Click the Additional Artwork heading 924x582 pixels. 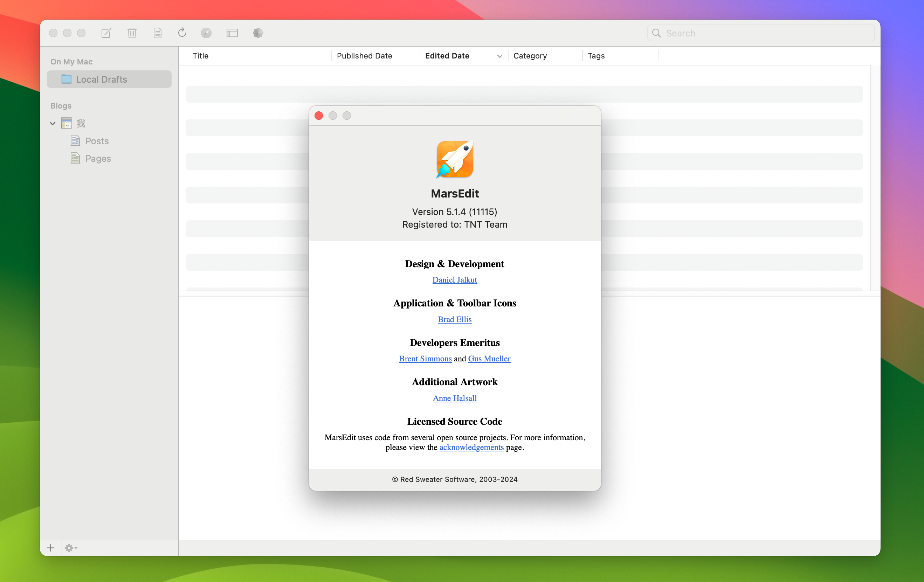[455, 382]
